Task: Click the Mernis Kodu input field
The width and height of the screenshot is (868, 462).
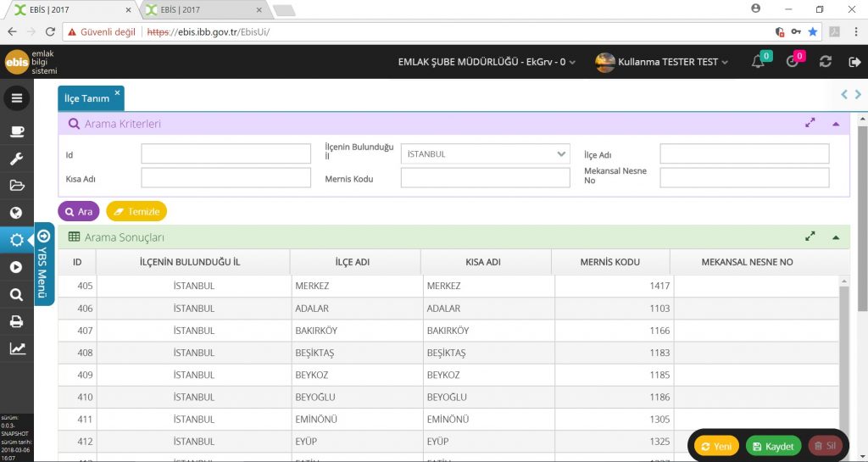Action: pyautogui.click(x=486, y=178)
